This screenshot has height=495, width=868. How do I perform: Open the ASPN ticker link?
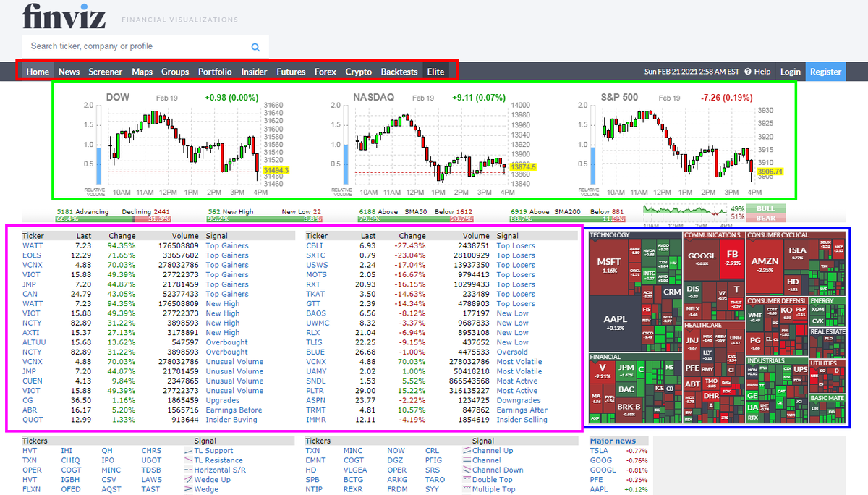[315, 400]
